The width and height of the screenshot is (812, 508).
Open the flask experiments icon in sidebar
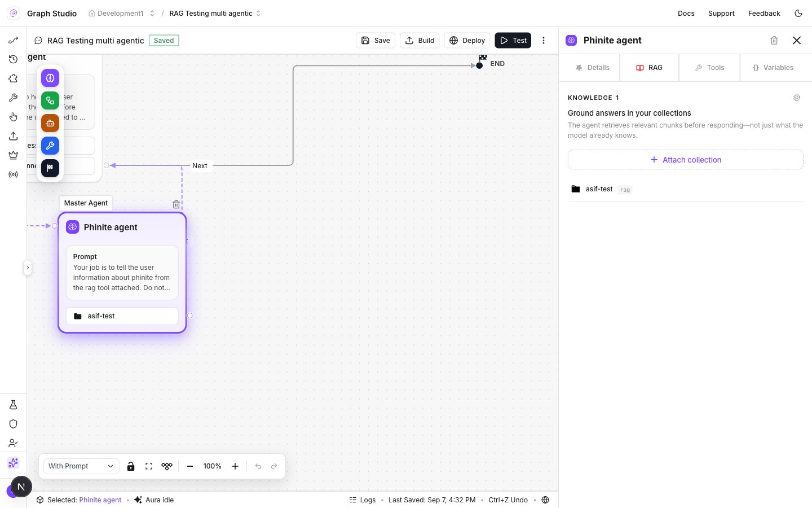[x=14, y=405]
